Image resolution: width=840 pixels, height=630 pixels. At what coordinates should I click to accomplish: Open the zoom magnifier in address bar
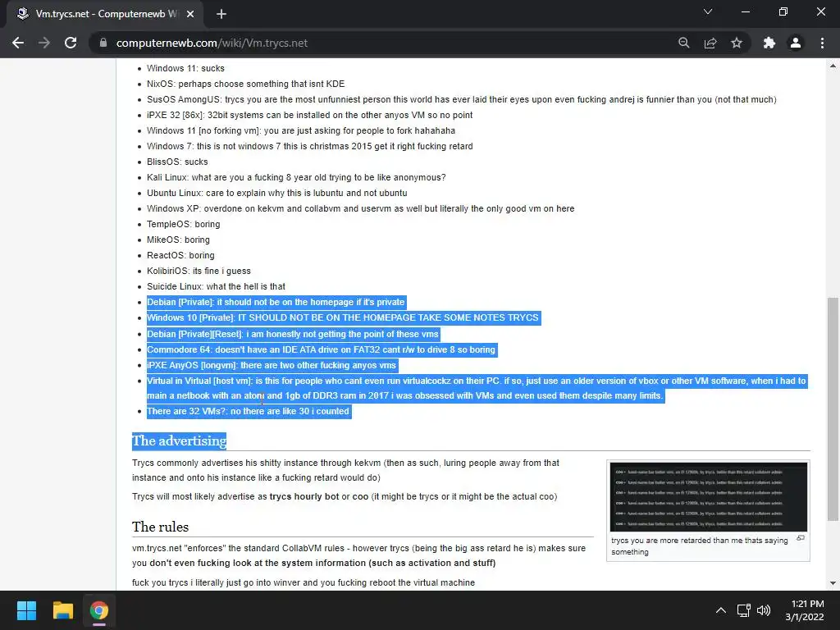click(x=683, y=43)
